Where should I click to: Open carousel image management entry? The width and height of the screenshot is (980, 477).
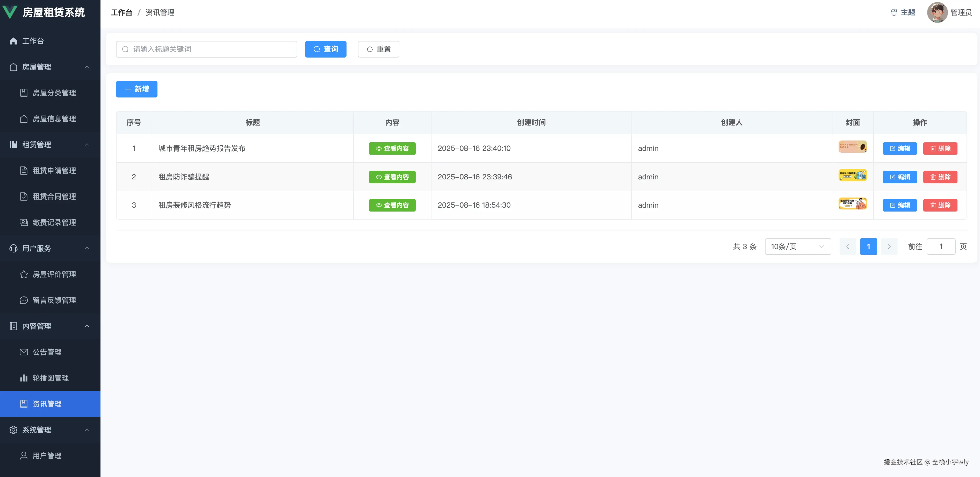[x=50, y=378]
